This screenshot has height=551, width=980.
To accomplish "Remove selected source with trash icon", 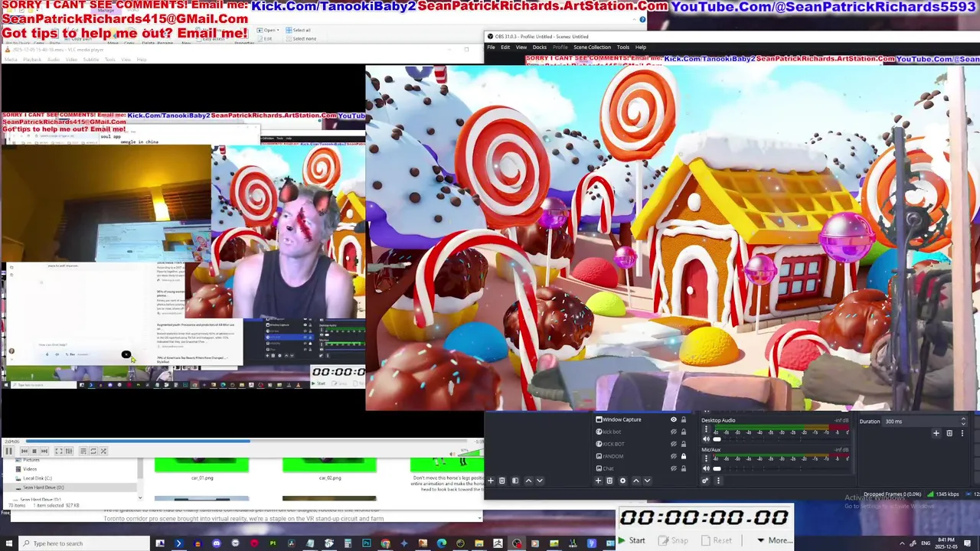I will (609, 481).
